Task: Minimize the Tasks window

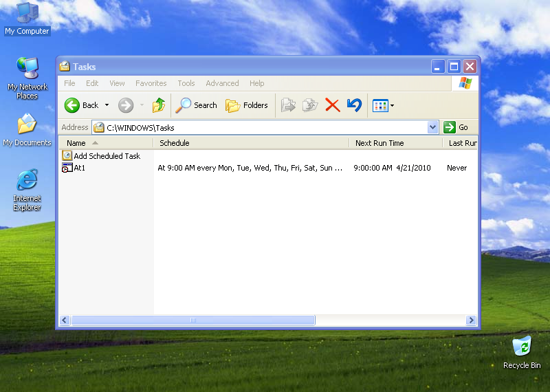Action: pos(438,66)
